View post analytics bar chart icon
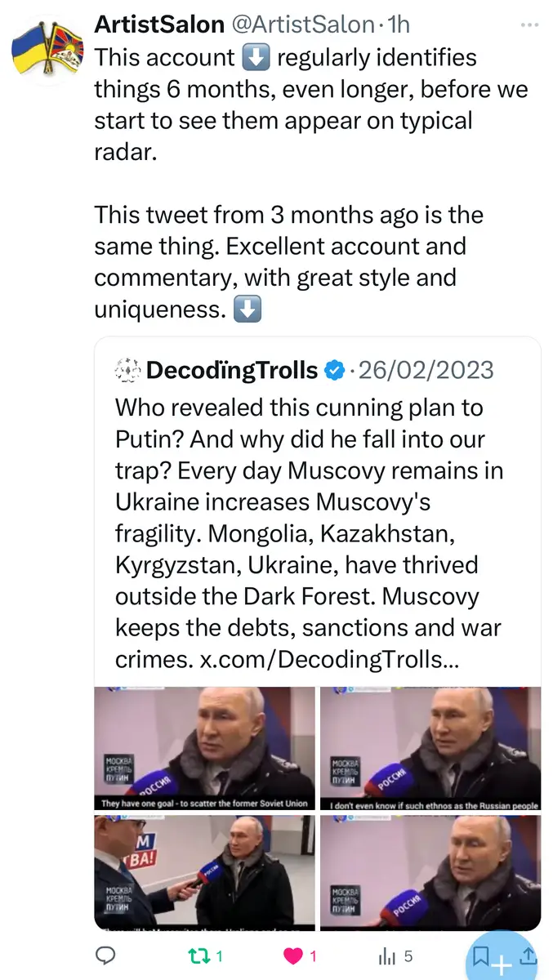Viewport: 553px width, 980px height. click(388, 955)
